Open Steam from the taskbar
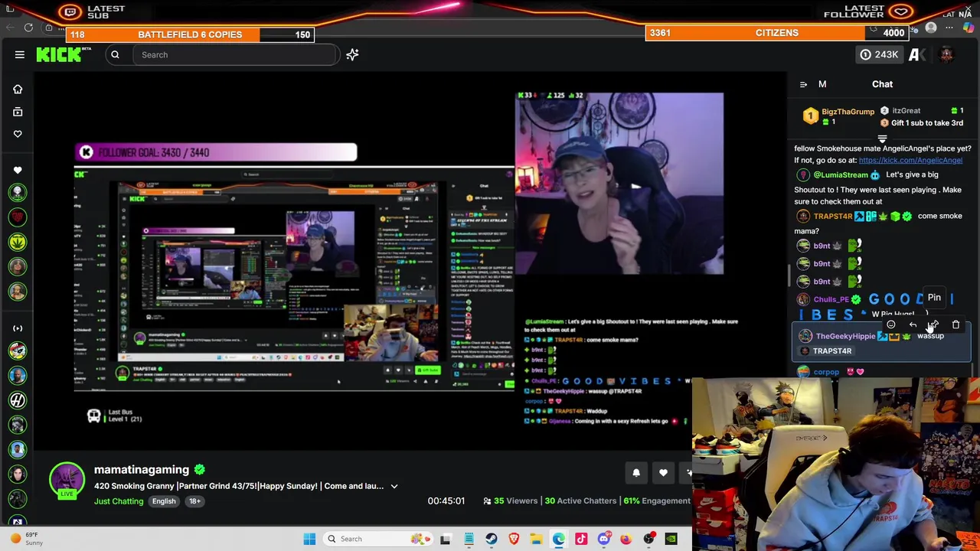Viewport: 980px width, 551px height. coord(491,539)
